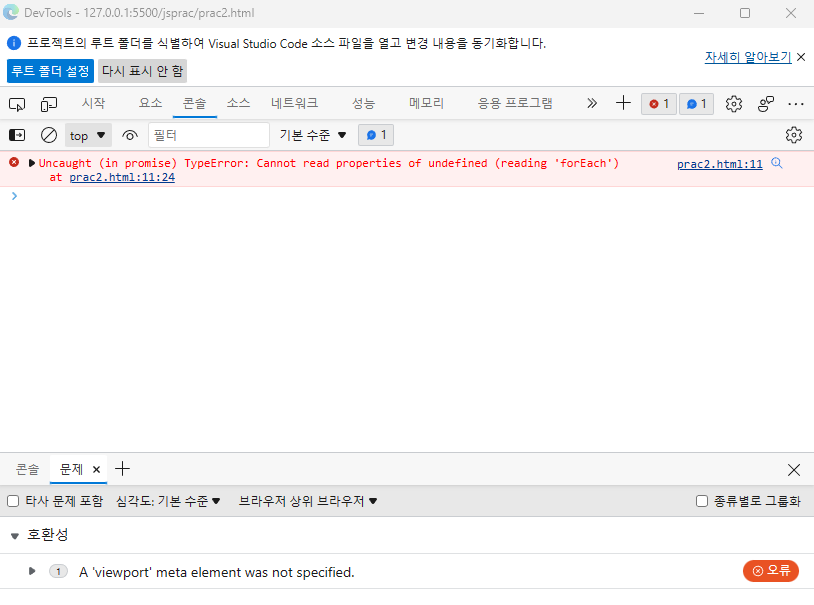
Task: Switch to the 요소 tab
Action: tap(151, 103)
